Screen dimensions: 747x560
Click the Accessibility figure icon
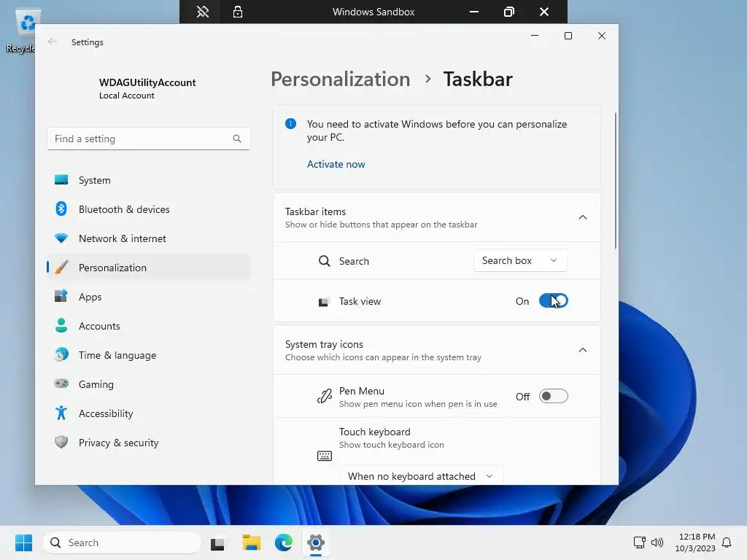coord(61,413)
